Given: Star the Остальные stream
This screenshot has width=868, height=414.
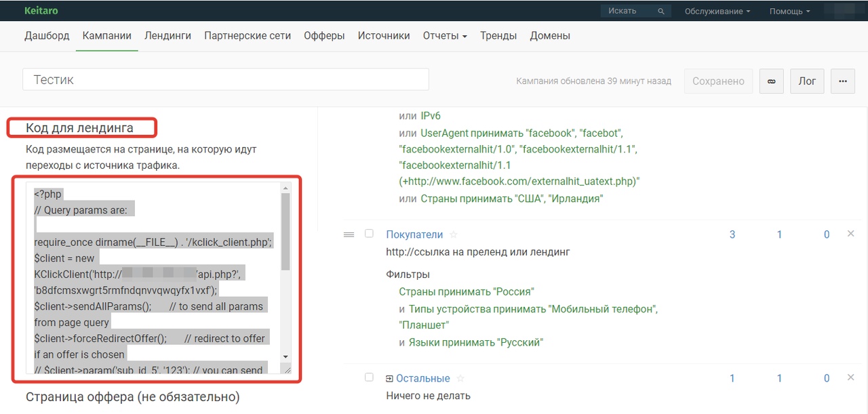Looking at the screenshot, I should point(460,378).
